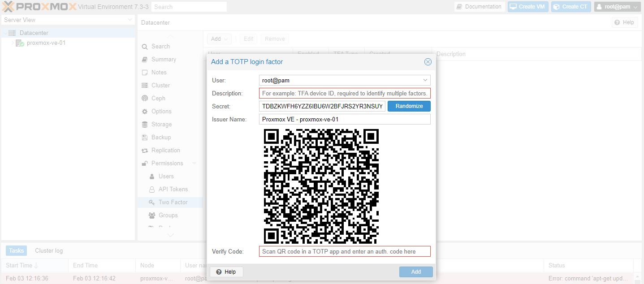This screenshot has width=644, height=284.
Task: Open the Create VM toolbar button
Action: [x=527, y=6]
